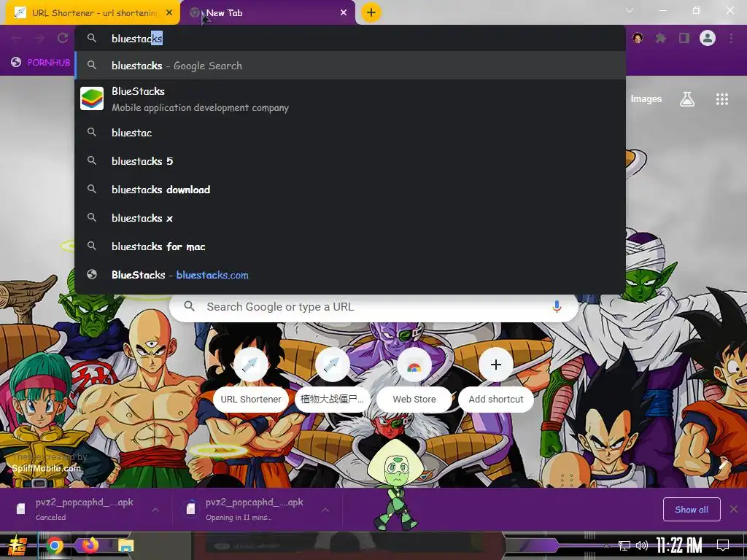Viewport: 747px width, 560px height.
Task: Click the 11:22 AM clock
Action: click(679, 545)
